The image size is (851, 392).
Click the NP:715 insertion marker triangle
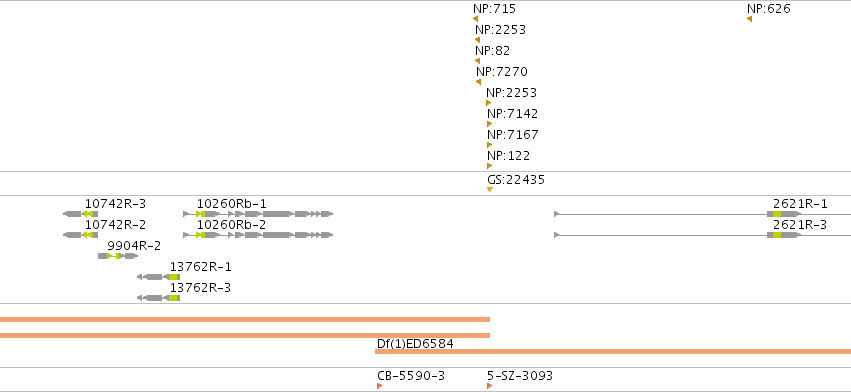tap(475, 19)
